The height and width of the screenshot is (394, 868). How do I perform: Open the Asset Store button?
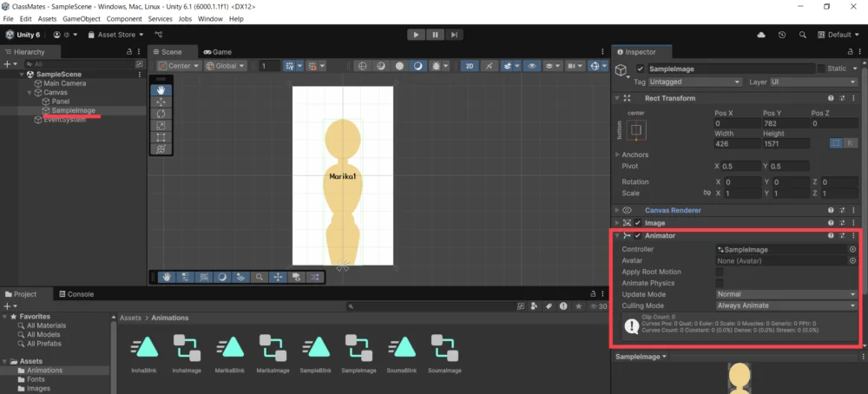[115, 35]
